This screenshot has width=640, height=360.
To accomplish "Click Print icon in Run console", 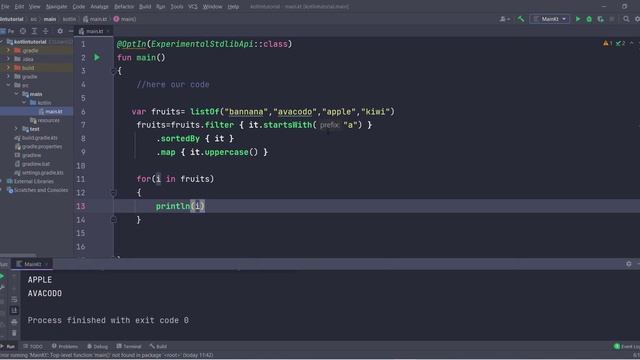I will coord(14,322).
